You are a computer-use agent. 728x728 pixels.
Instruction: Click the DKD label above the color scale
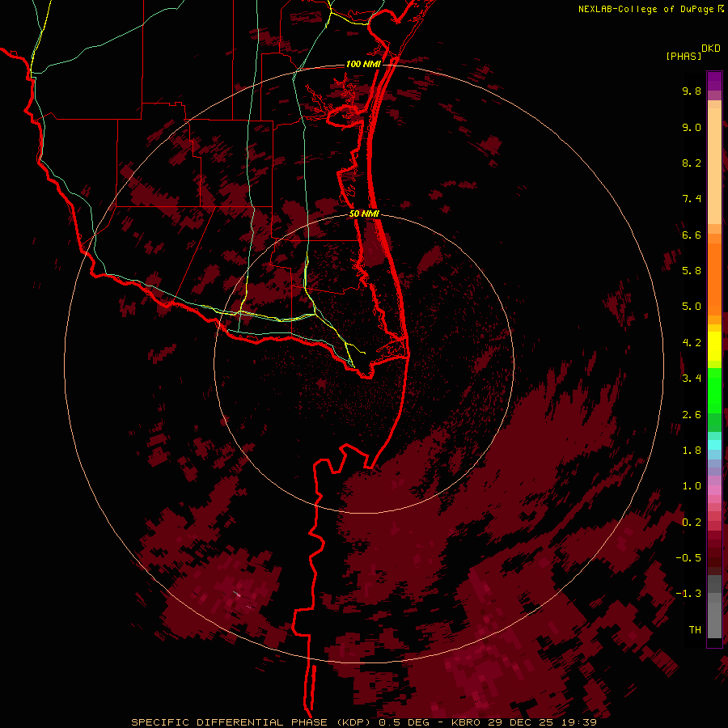click(x=710, y=49)
